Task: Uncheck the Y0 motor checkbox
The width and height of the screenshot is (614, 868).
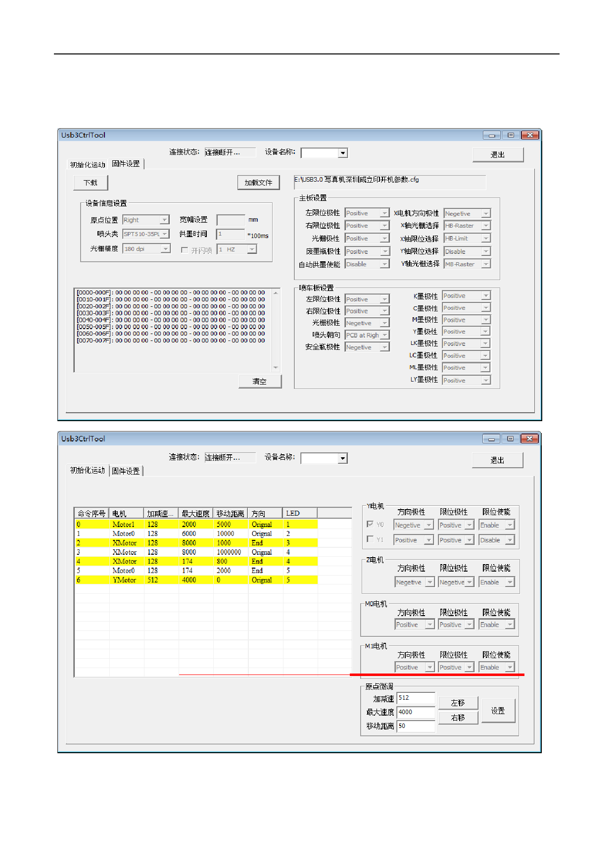Action: coord(370,524)
